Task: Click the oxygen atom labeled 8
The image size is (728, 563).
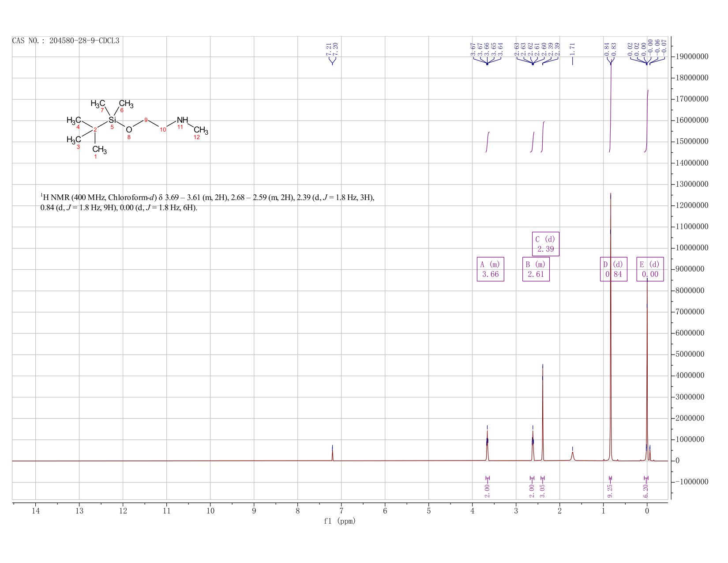Action: [129, 130]
